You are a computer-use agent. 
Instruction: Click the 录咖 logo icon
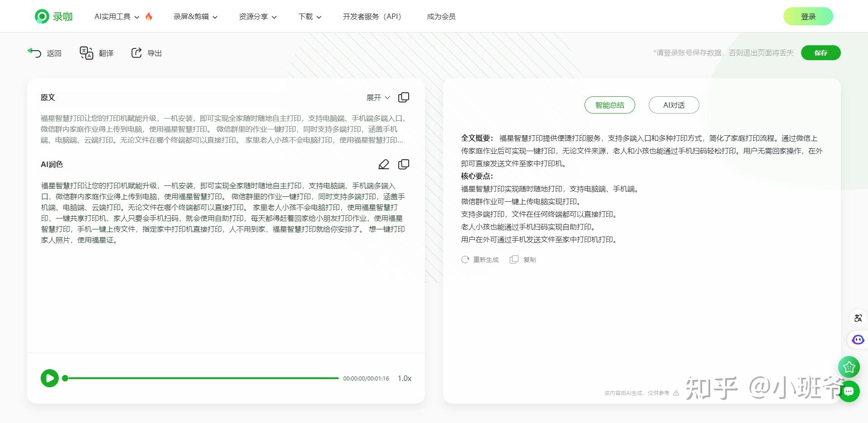[42, 17]
